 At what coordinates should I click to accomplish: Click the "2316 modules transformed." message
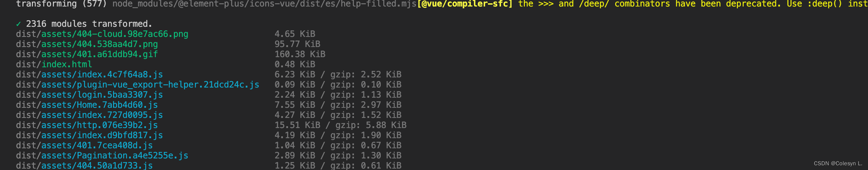pos(89,24)
